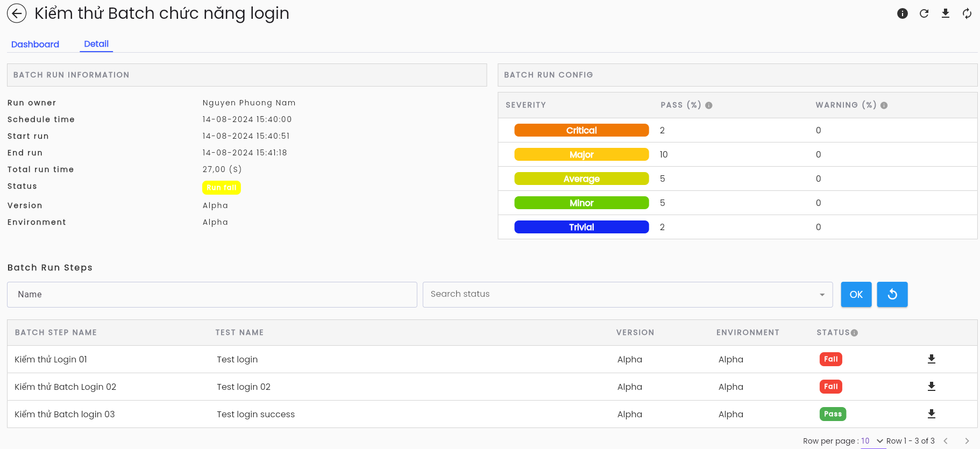Download result for Kiểm thử Login 01
The image size is (980, 449).
932,359
